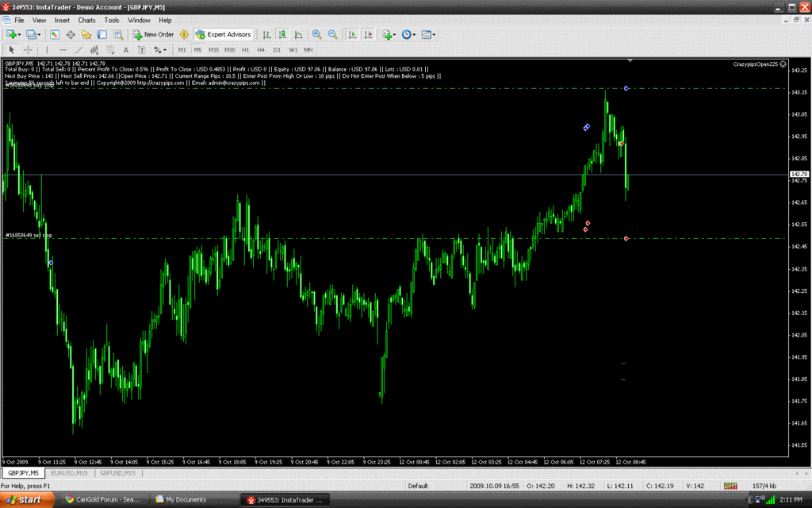Open the MetaEditor yellow diamond icon
Viewport: 812px width, 508px height.
click(184, 35)
